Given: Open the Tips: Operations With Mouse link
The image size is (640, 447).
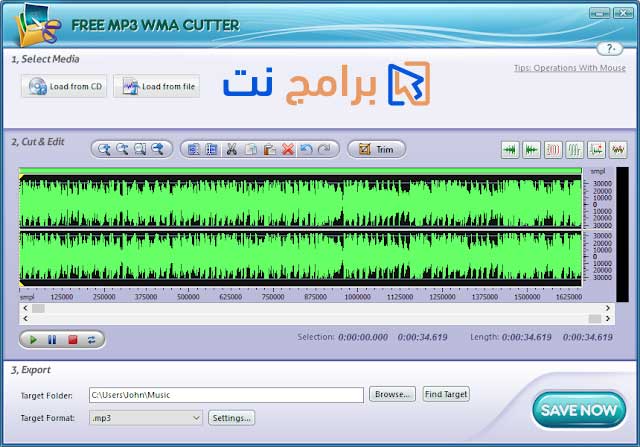Looking at the screenshot, I should click(569, 68).
